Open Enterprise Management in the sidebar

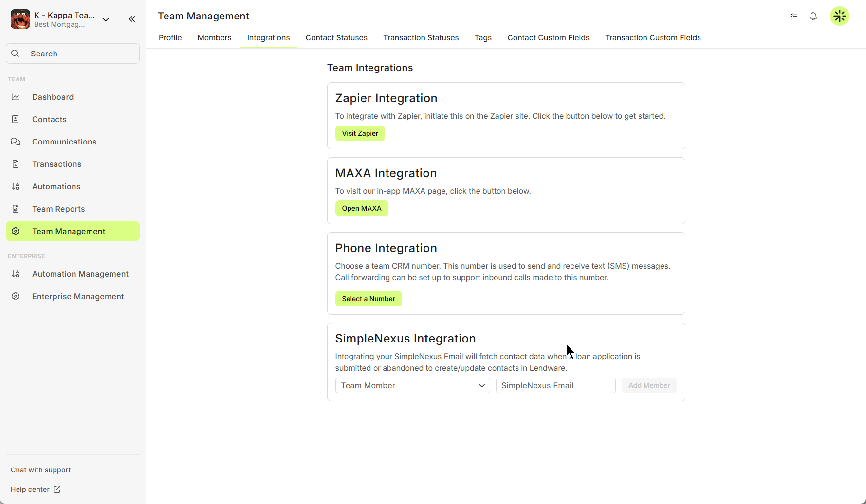[x=78, y=296]
